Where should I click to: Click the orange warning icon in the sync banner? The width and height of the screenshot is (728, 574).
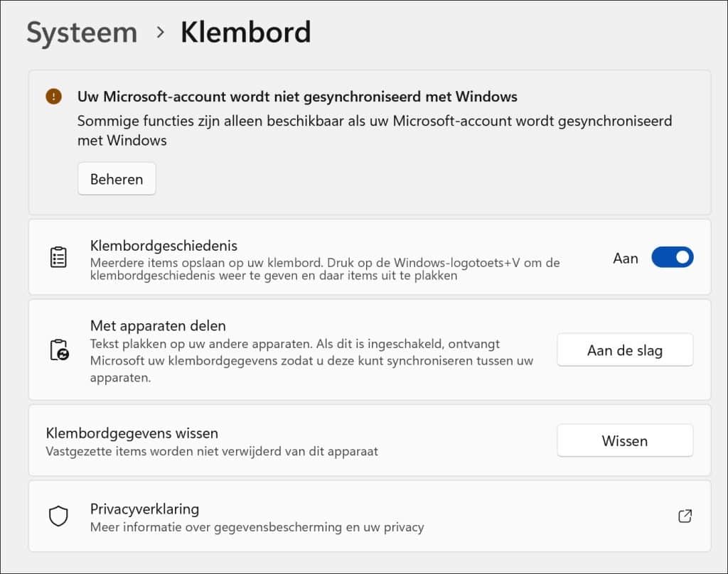coord(53,97)
